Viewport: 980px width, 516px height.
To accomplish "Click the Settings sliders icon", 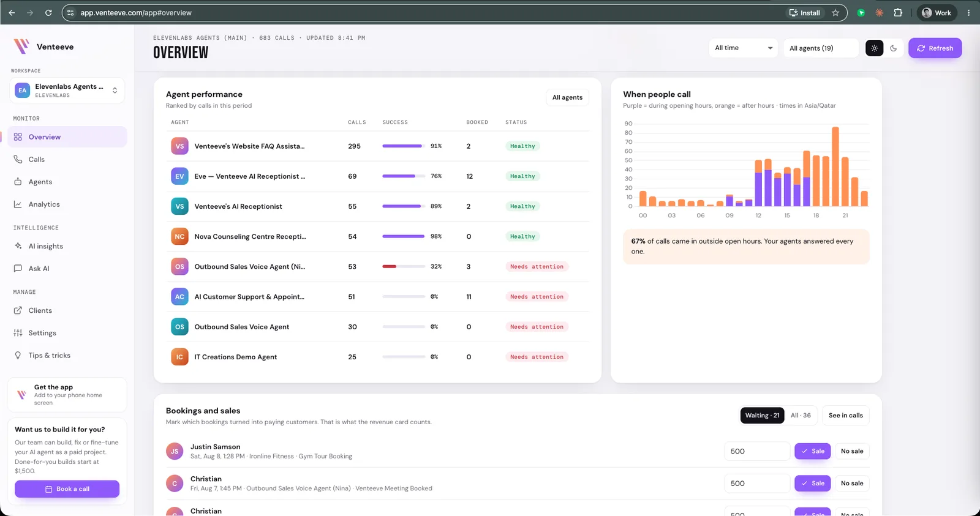I will pyautogui.click(x=18, y=333).
